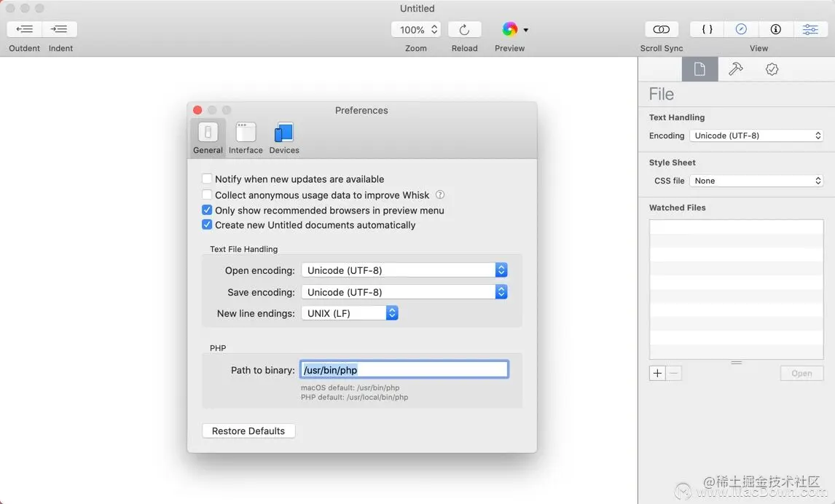The width and height of the screenshot is (835, 504).
Task: Open the Devices preferences tab
Action: [284, 138]
